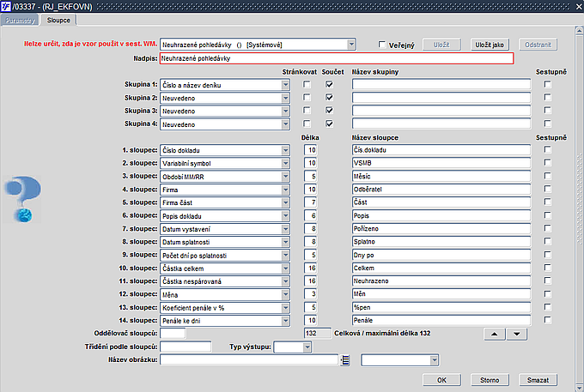Open the Neuhrazené pohledávky template dropdown
Image resolution: width=584 pixels, height=392 pixels.
point(351,45)
